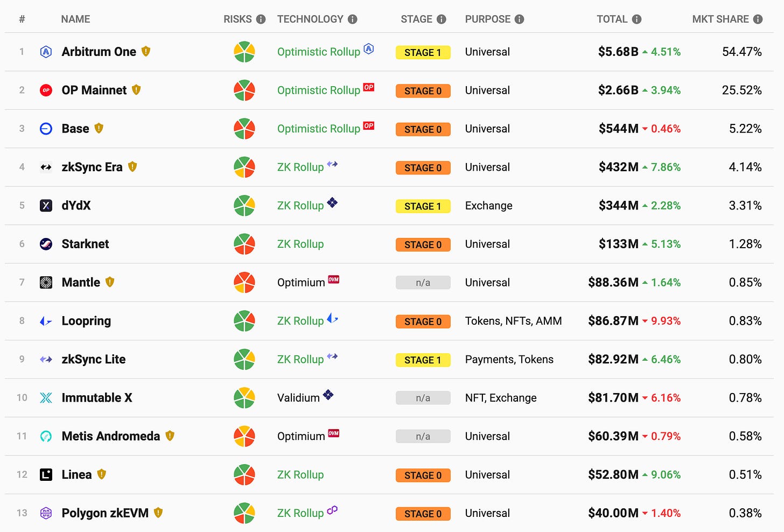Click the info icon beside MKT SHARE header
Screen dimensions: 784x532
(758, 19)
